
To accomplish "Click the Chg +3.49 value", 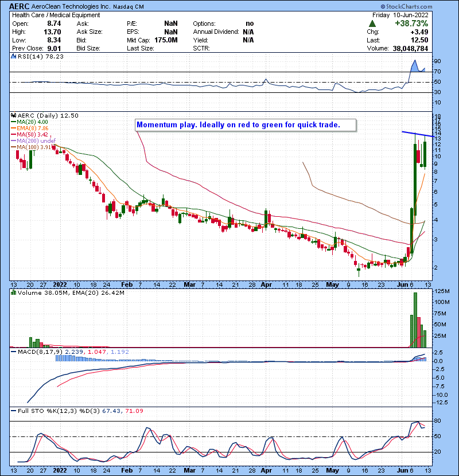I will coord(419,32).
